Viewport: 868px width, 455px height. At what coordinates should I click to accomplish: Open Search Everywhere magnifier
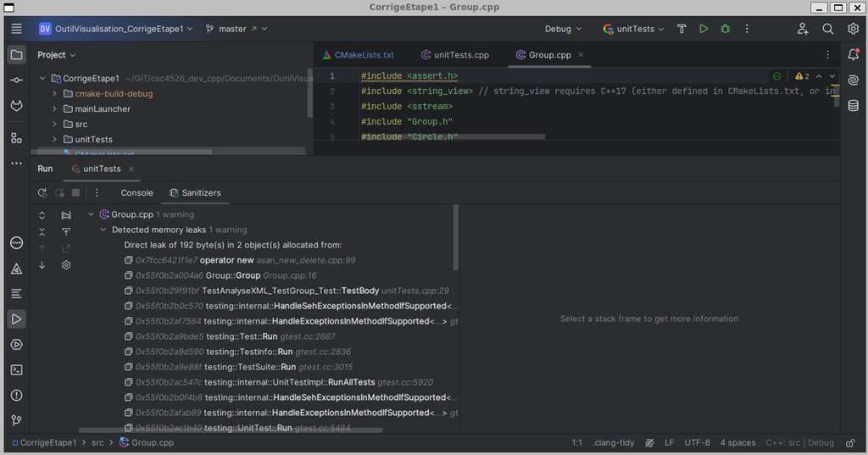tap(827, 29)
